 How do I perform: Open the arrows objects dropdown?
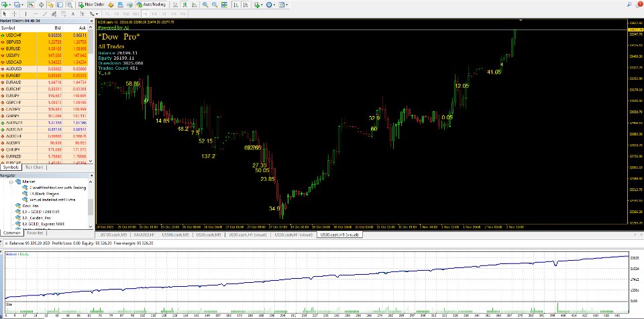coord(94,14)
